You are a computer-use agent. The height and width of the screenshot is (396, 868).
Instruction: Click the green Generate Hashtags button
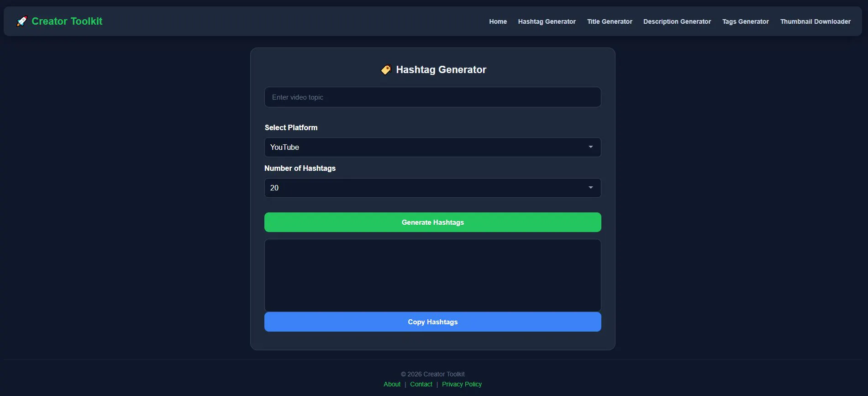pos(433,222)
